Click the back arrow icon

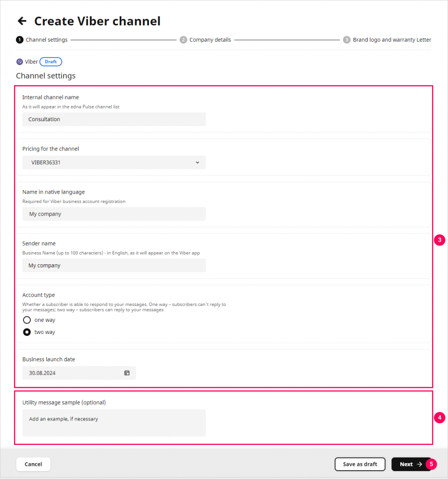pyautogui.click(x=22, y=21)
